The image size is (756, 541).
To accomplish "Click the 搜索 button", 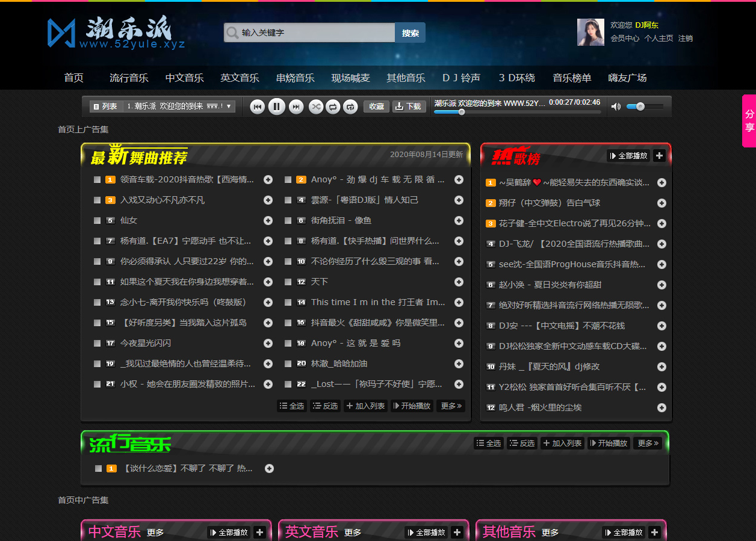I will point(410,32).
